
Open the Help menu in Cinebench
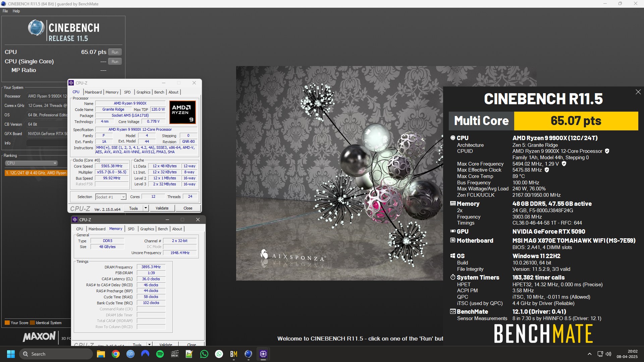[x=16, y=11]
